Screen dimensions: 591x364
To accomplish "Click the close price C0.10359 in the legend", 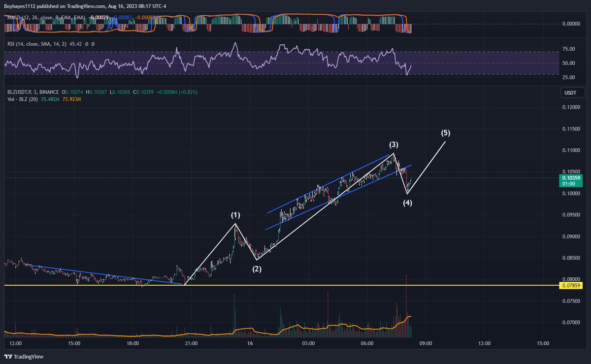I will [144, 93].
